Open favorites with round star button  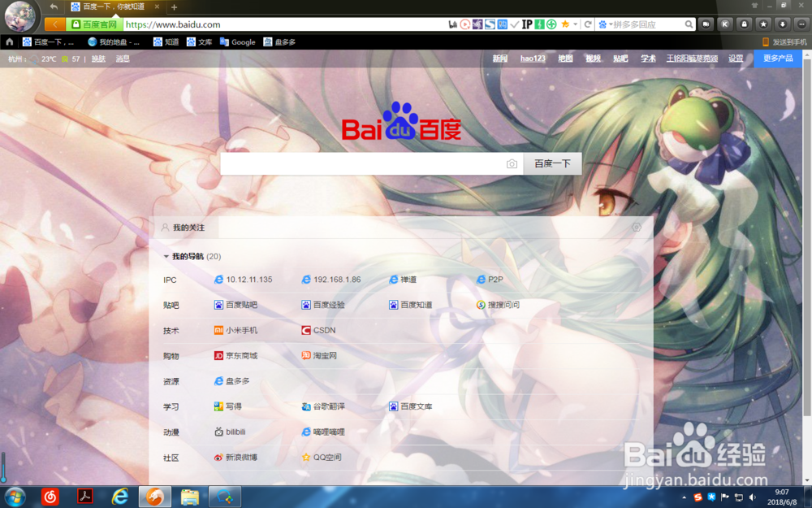[763, 24]
